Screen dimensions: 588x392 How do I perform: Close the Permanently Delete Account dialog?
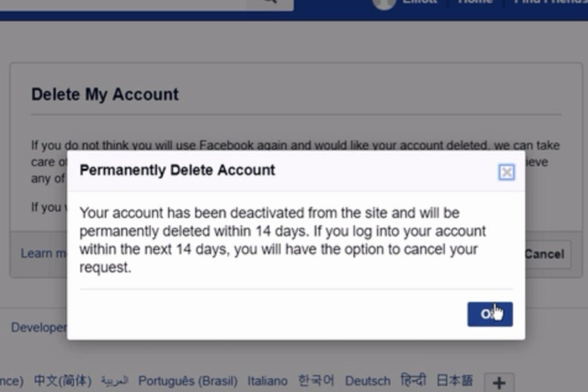pyautogui.click(x=506, y=172)
